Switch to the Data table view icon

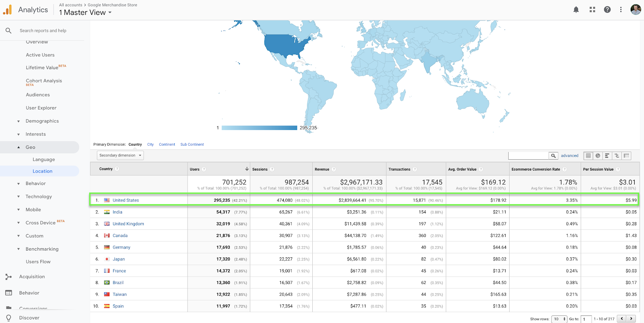tap(588, 156)
